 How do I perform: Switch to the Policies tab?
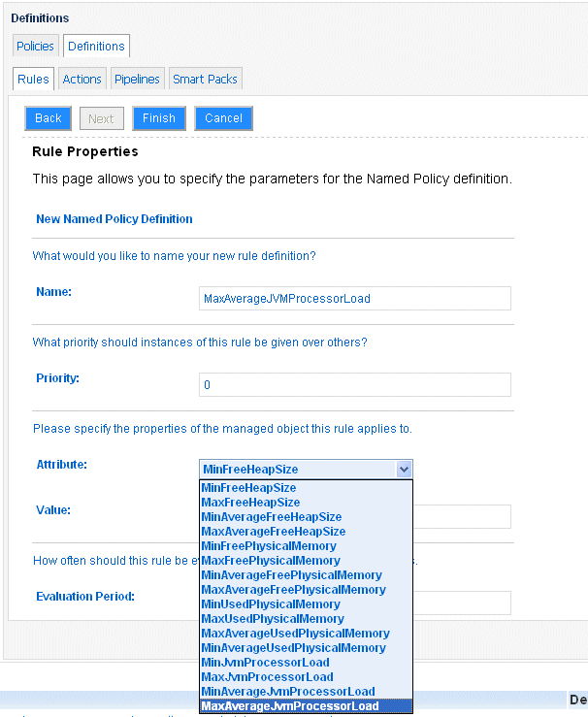pyautogui.click(x=35, y=46)
